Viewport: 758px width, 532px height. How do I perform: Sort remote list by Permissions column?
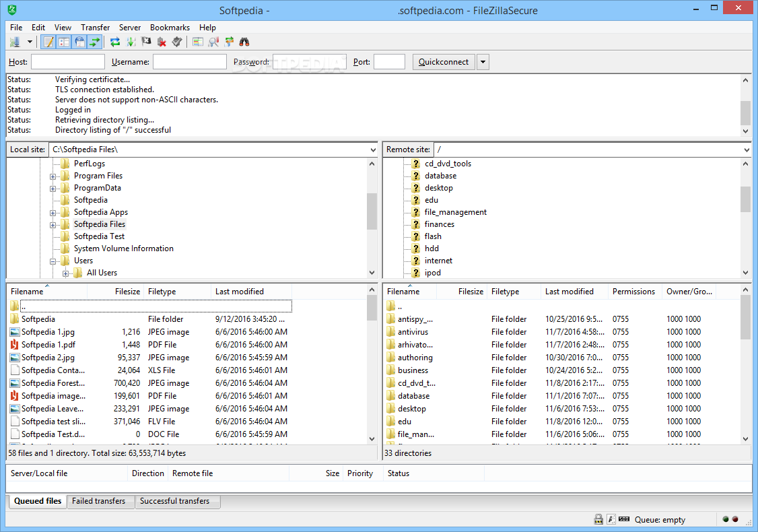click(x=635, y=292)
